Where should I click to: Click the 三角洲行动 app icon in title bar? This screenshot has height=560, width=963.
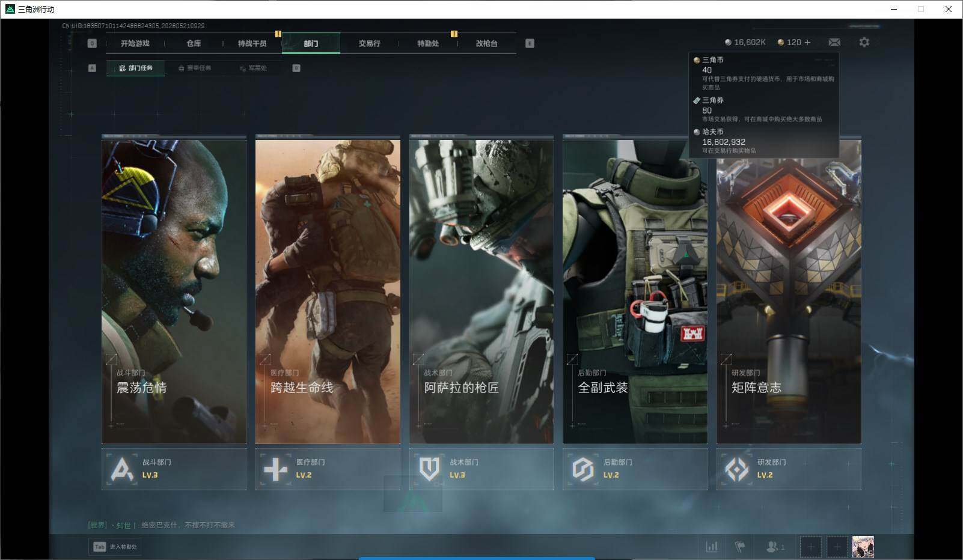click(10, 9)
